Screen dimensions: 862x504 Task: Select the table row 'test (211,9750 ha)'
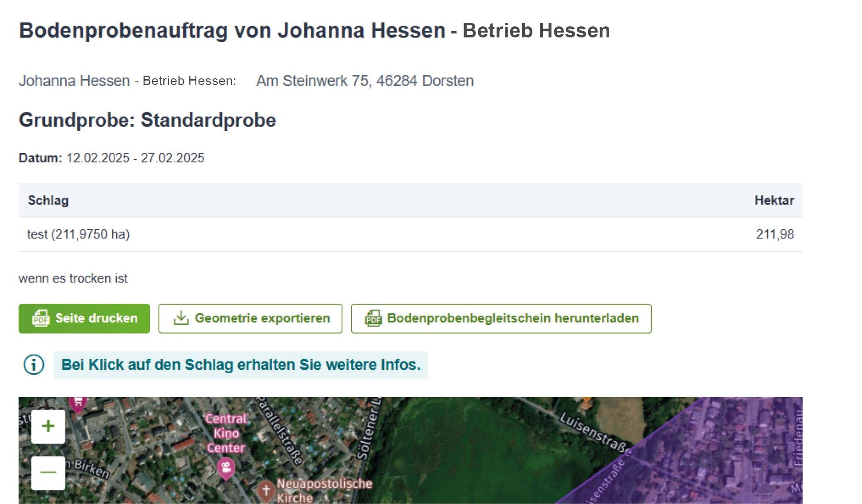(x=410, y=234)
